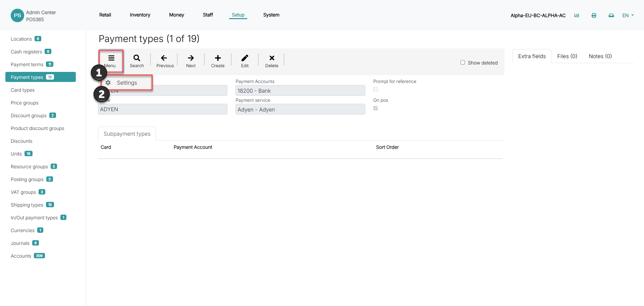Toggle Prompt for reference checkbox
The height and width of the screenshot is (306, 644).
point(375,89)
